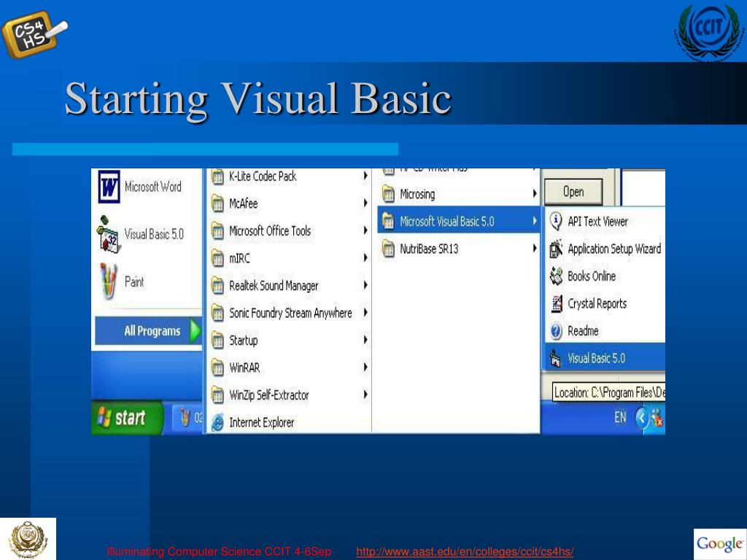This screenshot has height=560, width=747.
Task: Click the 'Illuminating Computer Science CCIT' footer text
Action: (x=219, y=552)
